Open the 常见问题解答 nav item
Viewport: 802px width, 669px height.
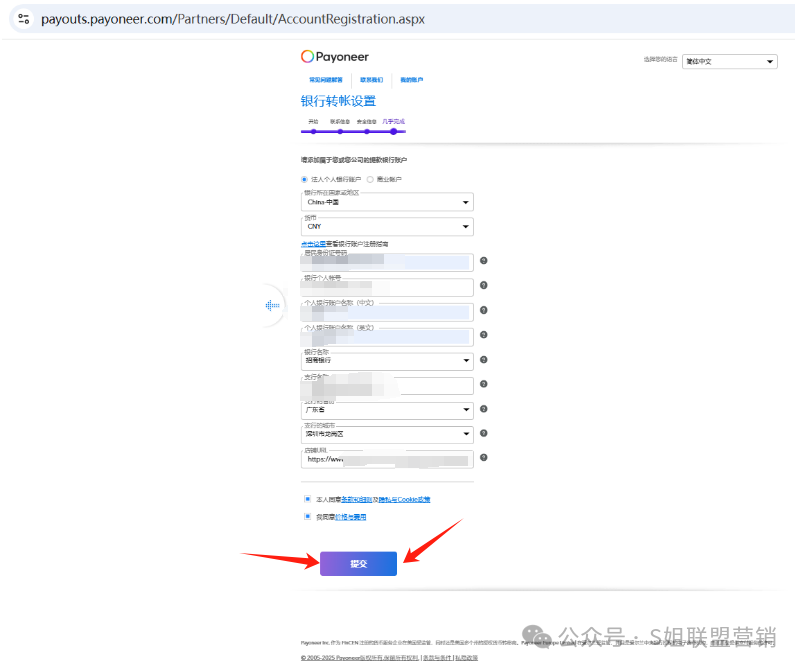coord(326,80)
